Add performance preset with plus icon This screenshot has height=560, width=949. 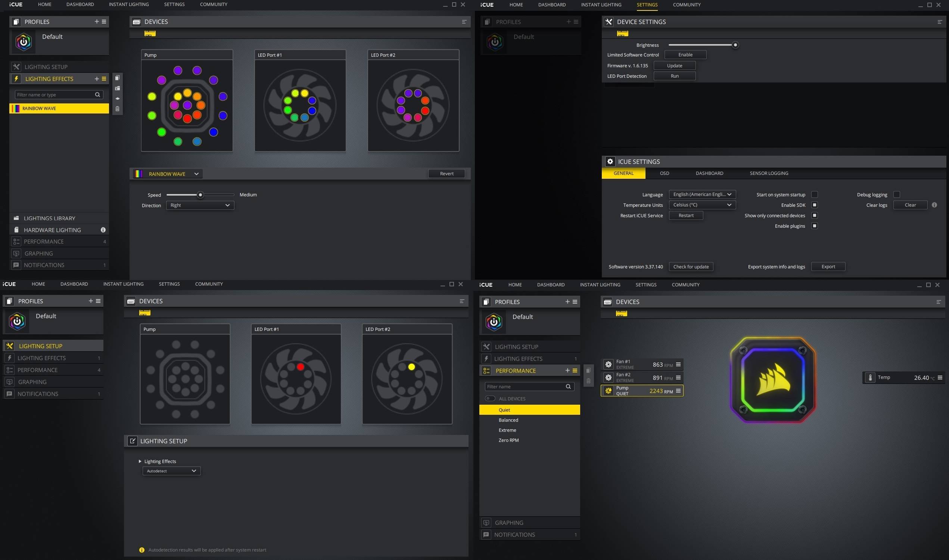coord(567,370)
